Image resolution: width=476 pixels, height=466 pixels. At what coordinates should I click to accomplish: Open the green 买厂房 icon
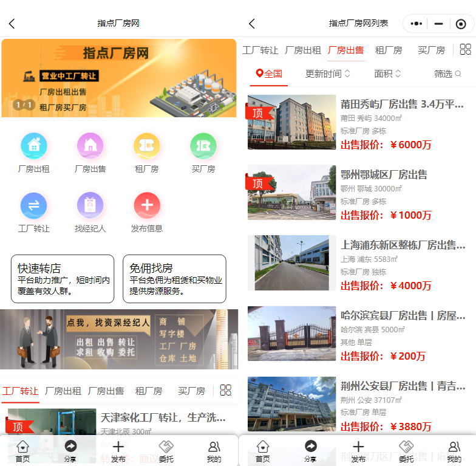(x=203, y=146)
